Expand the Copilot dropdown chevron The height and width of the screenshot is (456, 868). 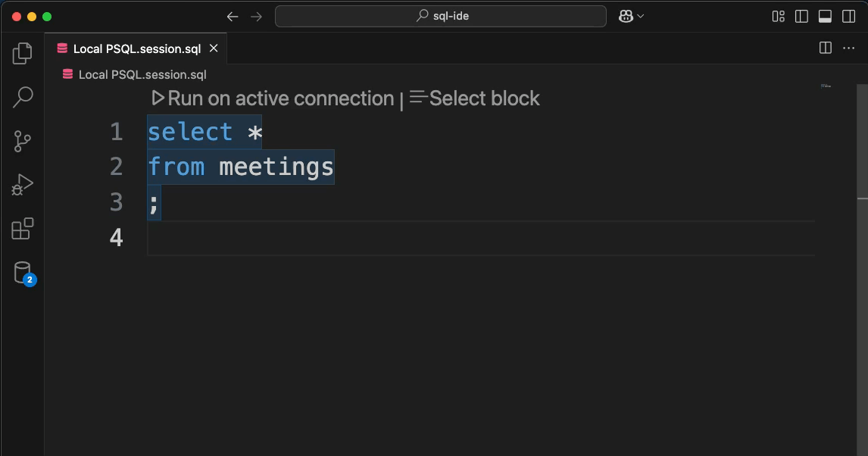[x=641, y=17]
